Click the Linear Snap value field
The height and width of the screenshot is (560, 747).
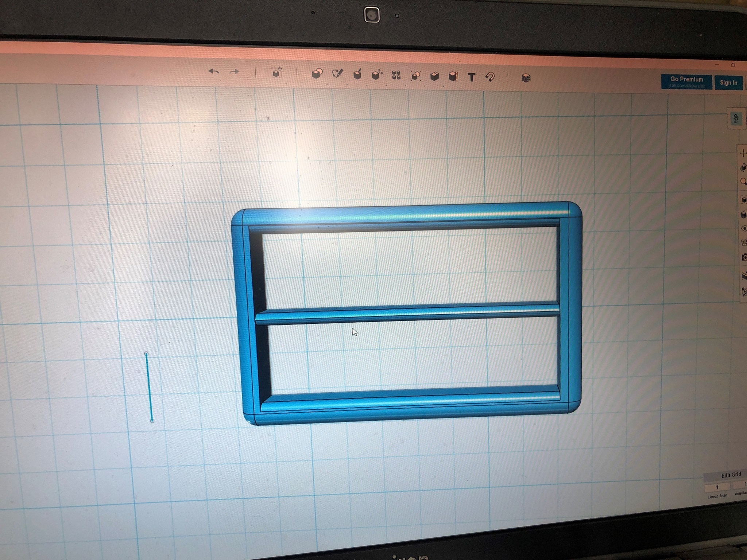pyautogui.click(x=717, y=487)
